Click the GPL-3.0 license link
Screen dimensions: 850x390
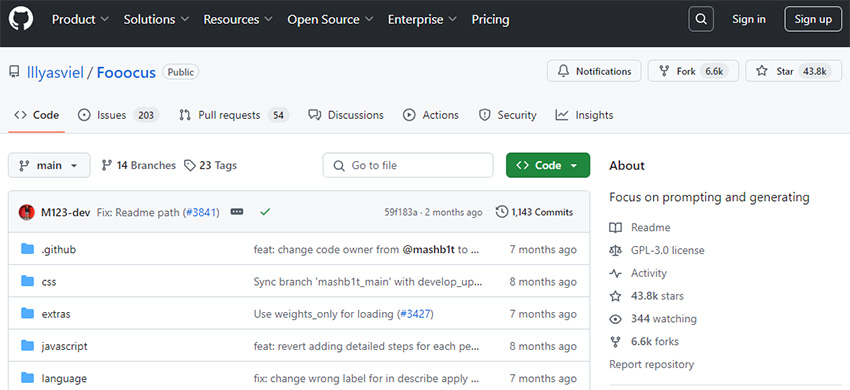[x=667, y=251]
